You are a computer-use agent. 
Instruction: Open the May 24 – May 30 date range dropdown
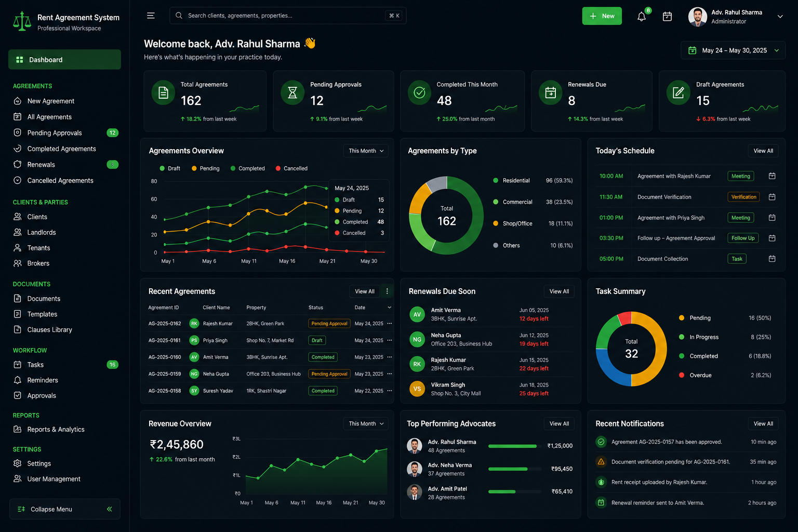point(733,50)
